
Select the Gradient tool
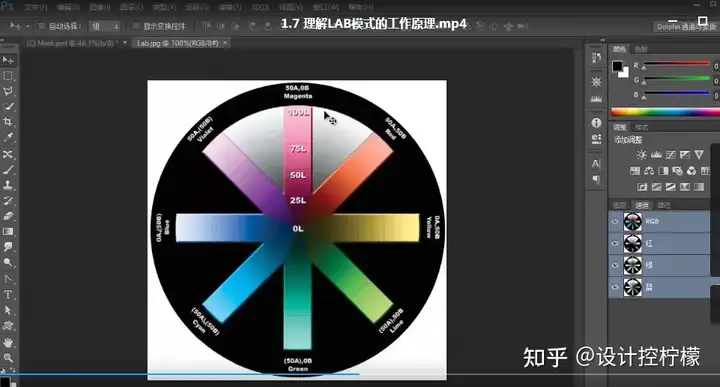8,231
